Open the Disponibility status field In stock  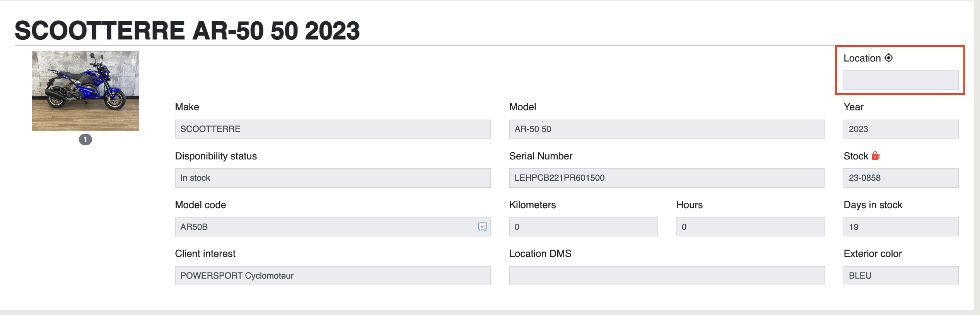click(333, 178)
